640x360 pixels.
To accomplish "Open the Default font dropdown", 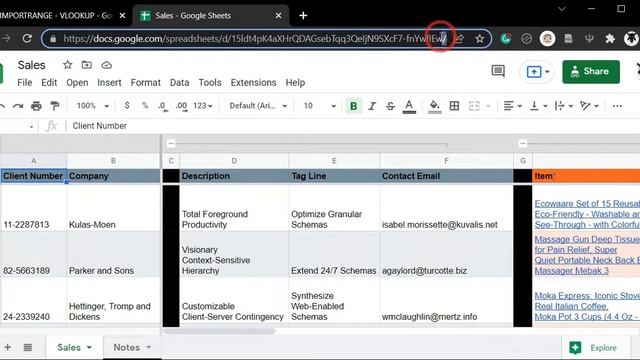I will pyautogui.click(x=258, y=106).
